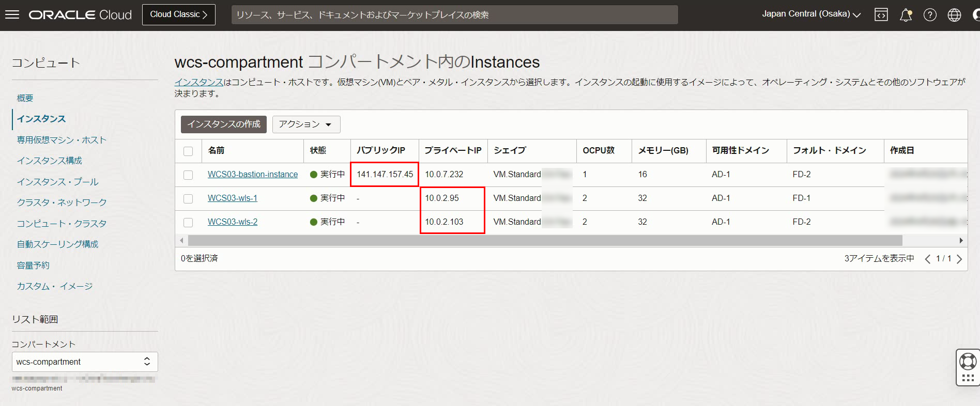Open the WCS03-wls-1 instance link
The height and width of the screenshot is (406, 980).
(233, 198)
